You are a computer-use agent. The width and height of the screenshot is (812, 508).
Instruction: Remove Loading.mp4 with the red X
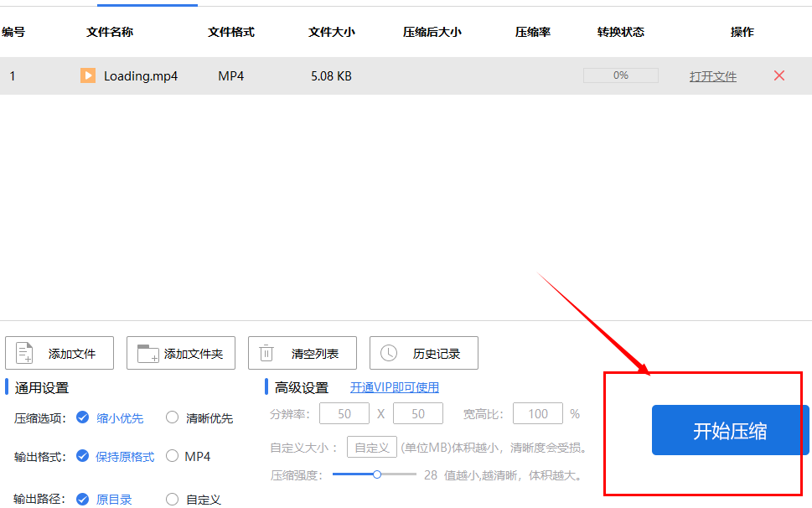(x=778, y=75)
